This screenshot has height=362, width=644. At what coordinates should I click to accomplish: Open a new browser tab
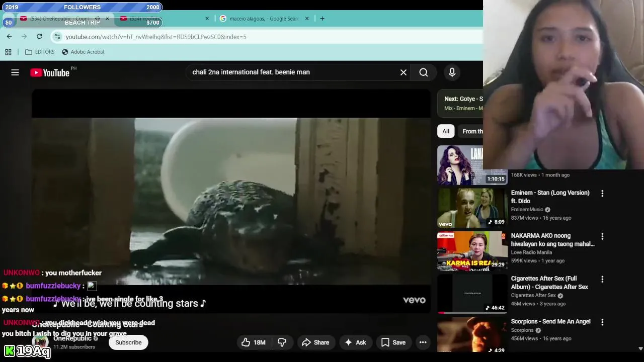[x=322, y=19]
